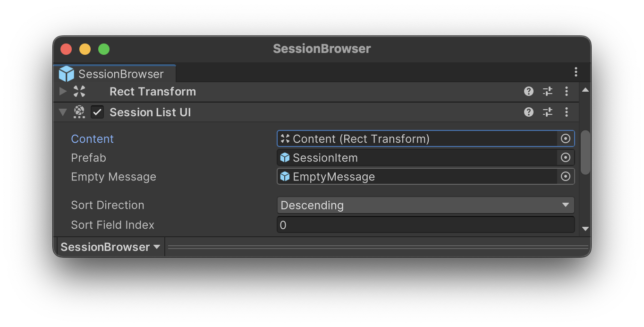Open Session List UI preset settings icon
Screen dimensions: 644x327
pos(547,112)
